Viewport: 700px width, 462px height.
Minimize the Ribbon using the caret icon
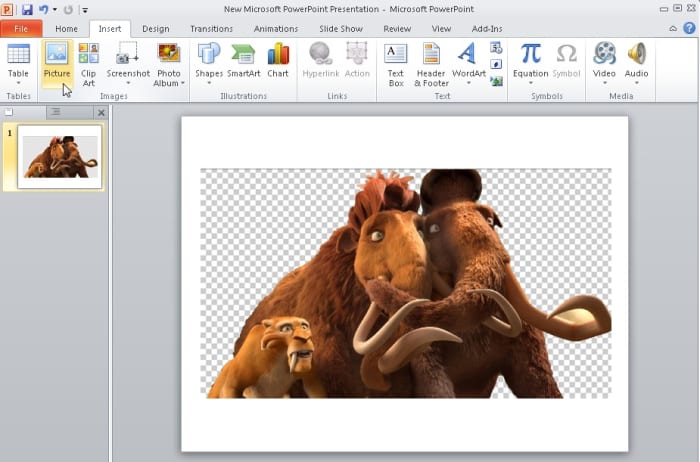673,29
